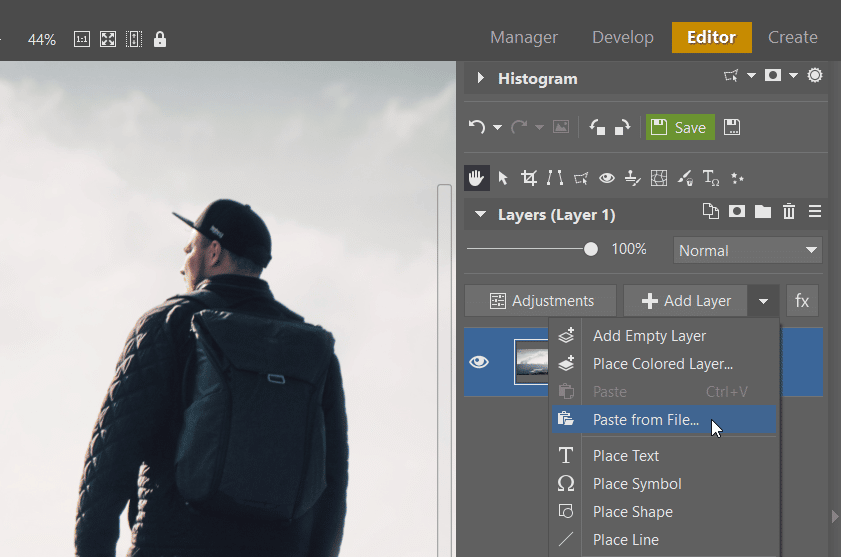Choose Place Colored Layer menu item

(x=664, y=364)
